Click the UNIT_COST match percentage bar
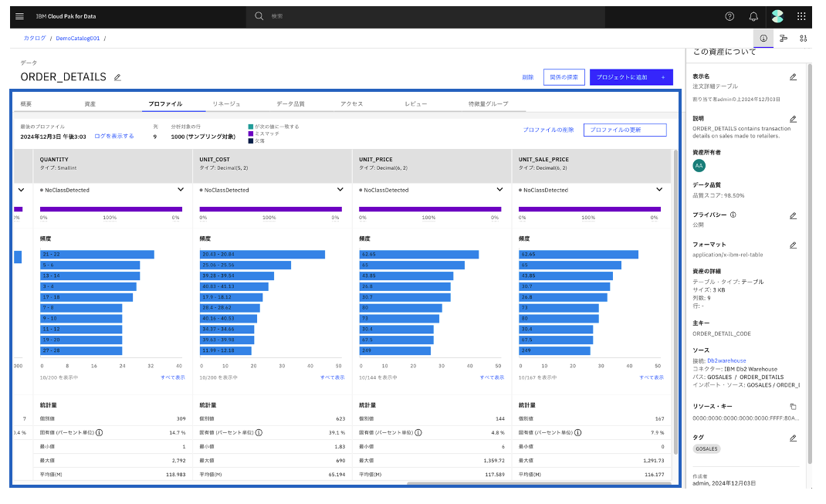Screen dimensions: 826x504 [x=271, y=209]
